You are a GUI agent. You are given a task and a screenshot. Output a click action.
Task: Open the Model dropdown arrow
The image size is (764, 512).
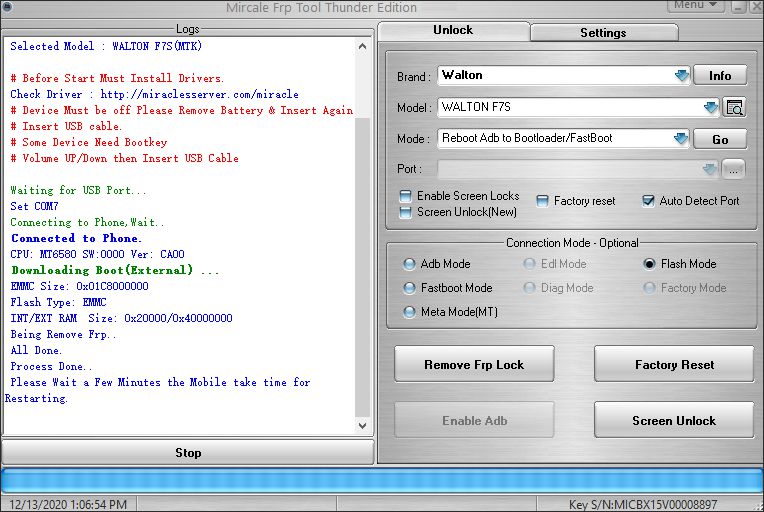711,107
